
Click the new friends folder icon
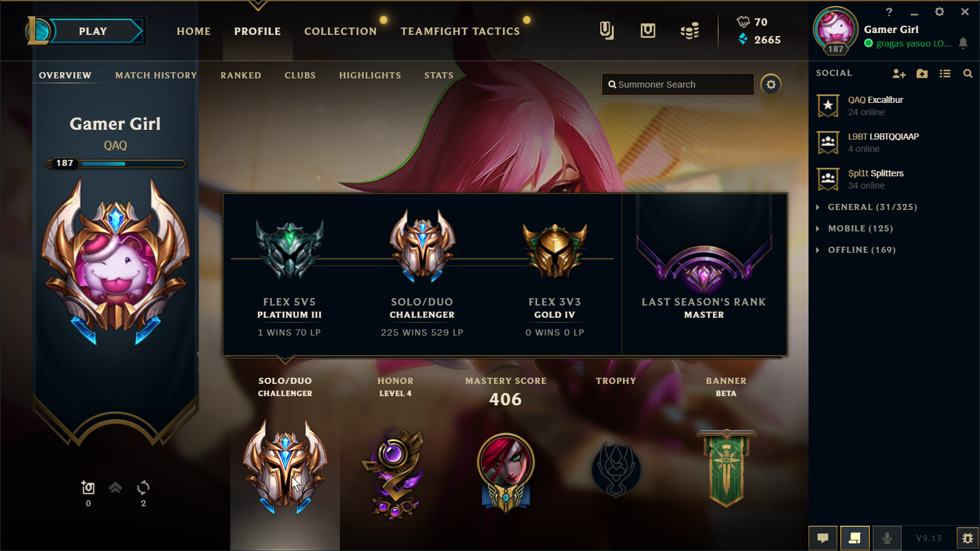click(x=922, y=73)
